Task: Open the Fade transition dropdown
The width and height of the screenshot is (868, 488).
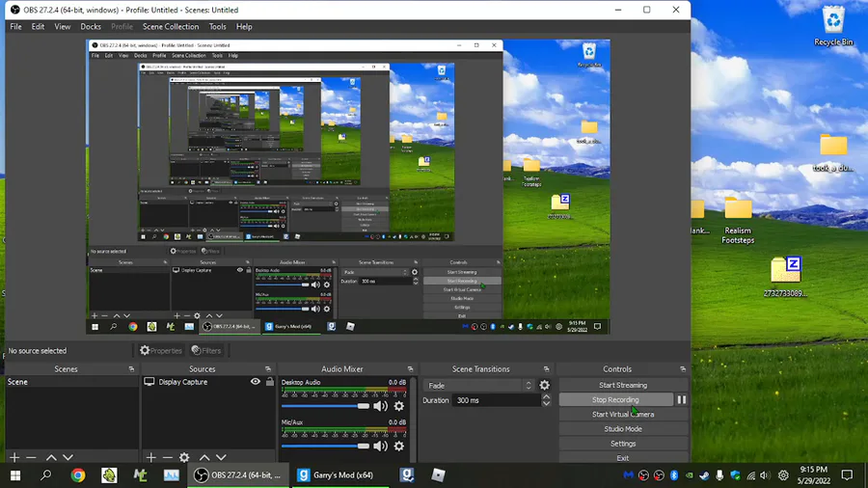Action: (479, 386)
